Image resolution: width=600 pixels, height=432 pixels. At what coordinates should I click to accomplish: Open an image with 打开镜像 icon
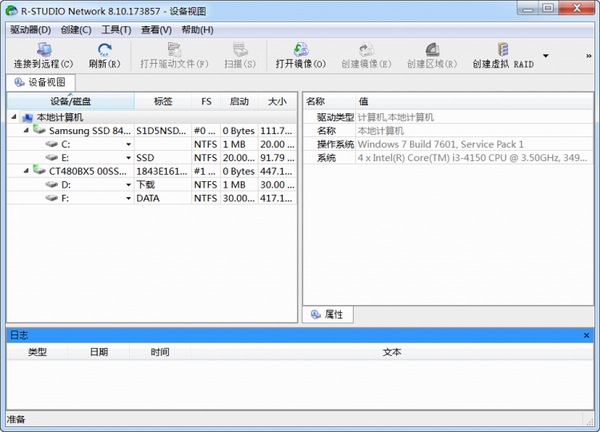point(301,50)
